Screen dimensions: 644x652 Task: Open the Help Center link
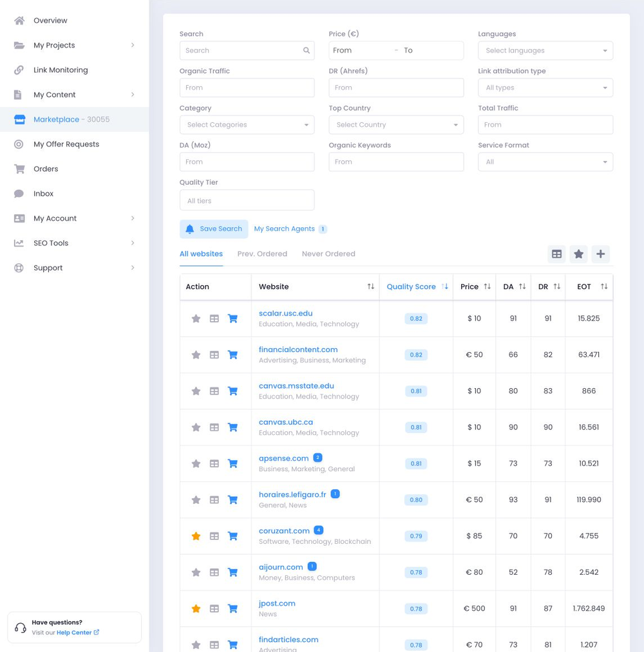click(78, 633)
